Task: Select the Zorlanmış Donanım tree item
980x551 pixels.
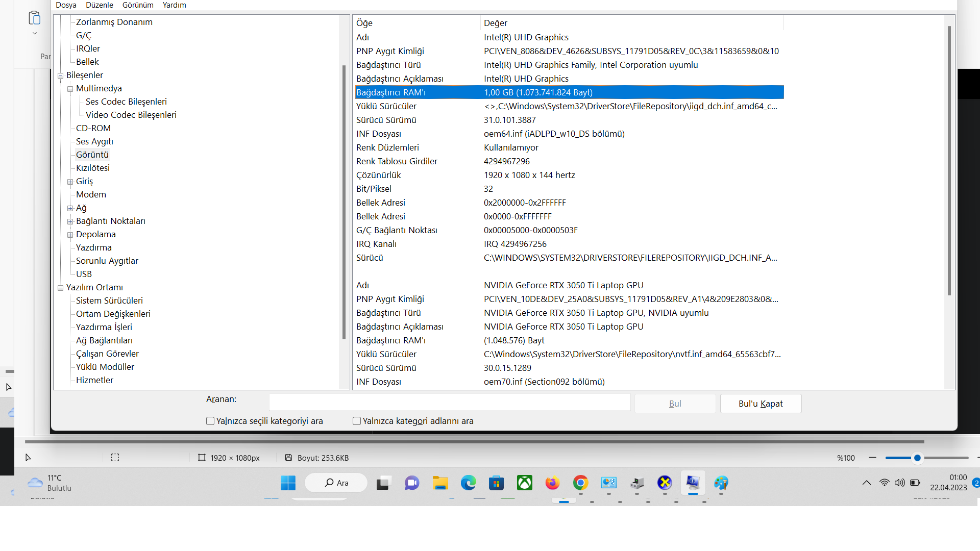Action: pos(114,22)
